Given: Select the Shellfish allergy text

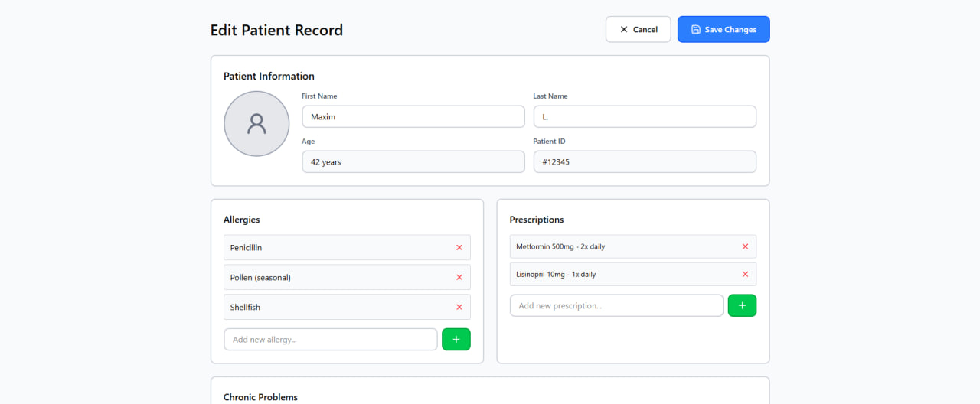Looking at the screenshot, I should coord(245,308).
